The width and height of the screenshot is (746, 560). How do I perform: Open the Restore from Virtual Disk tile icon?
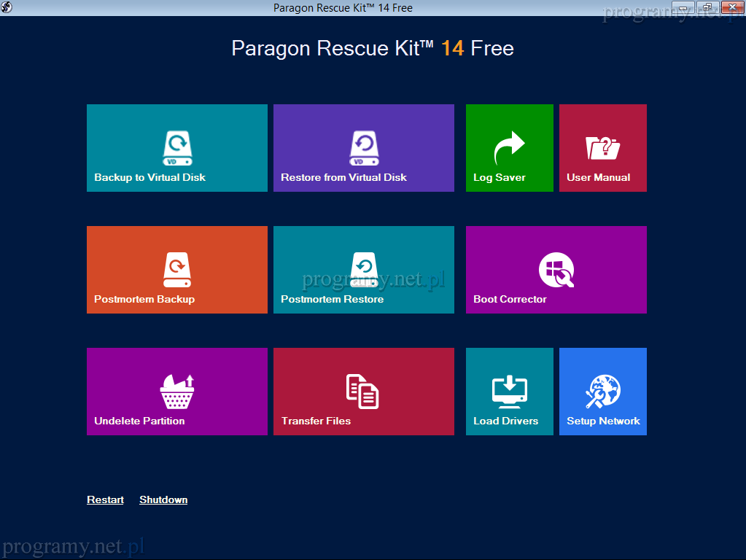pyautogui.click(x=363, y=148)
